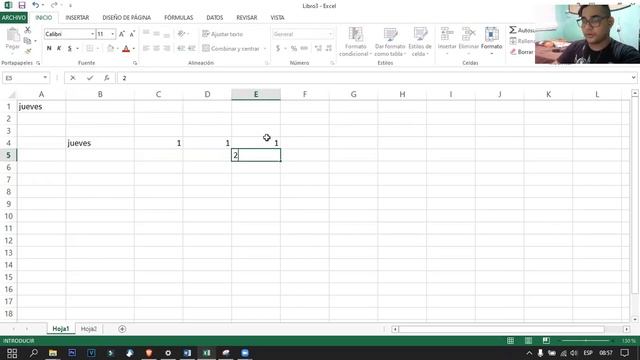Open the borders dropdown
The image size is (640, 360).
point(98,49)
